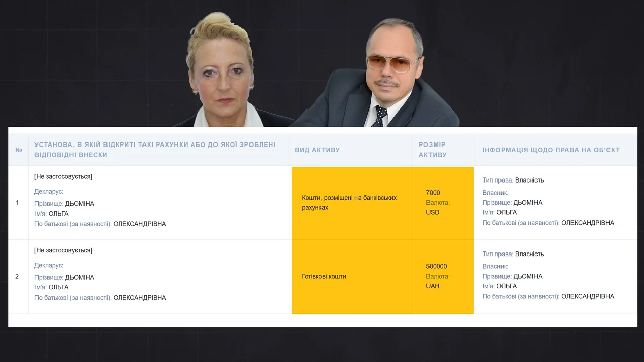
Task: Click the photo of the blonde woman
Action: (221, 76)
